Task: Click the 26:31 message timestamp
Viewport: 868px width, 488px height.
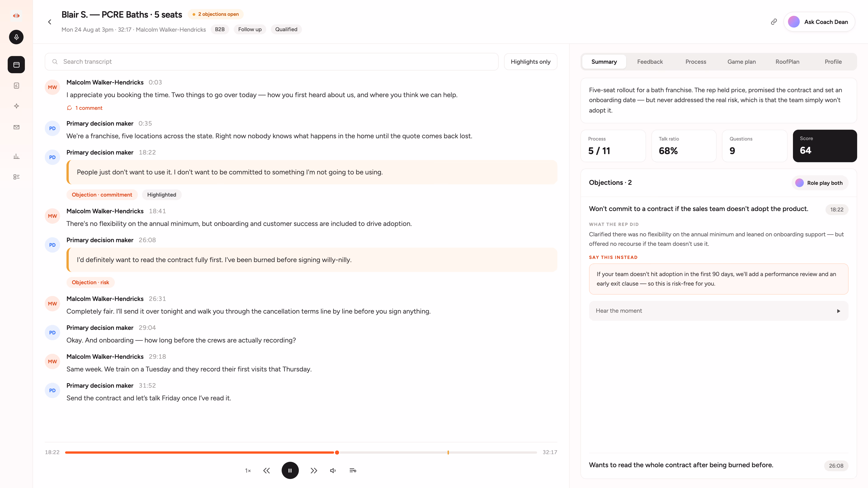Action: [x=157, y=299]
